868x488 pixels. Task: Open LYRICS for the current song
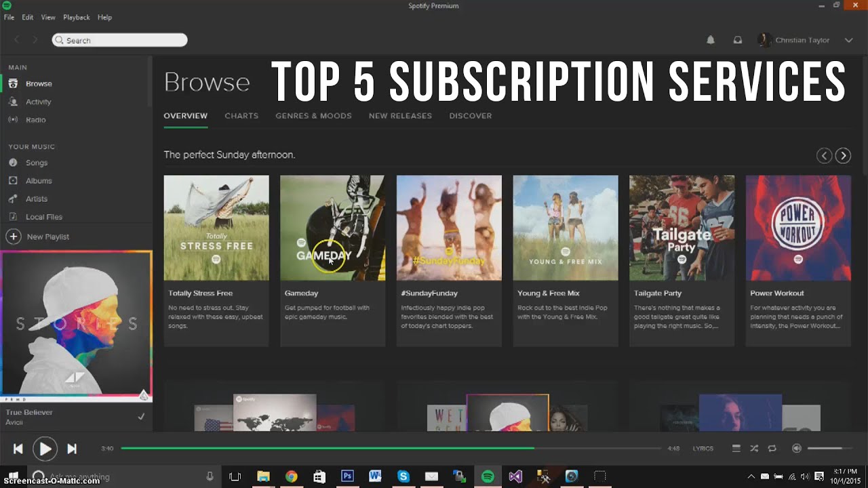click(703, 449)
